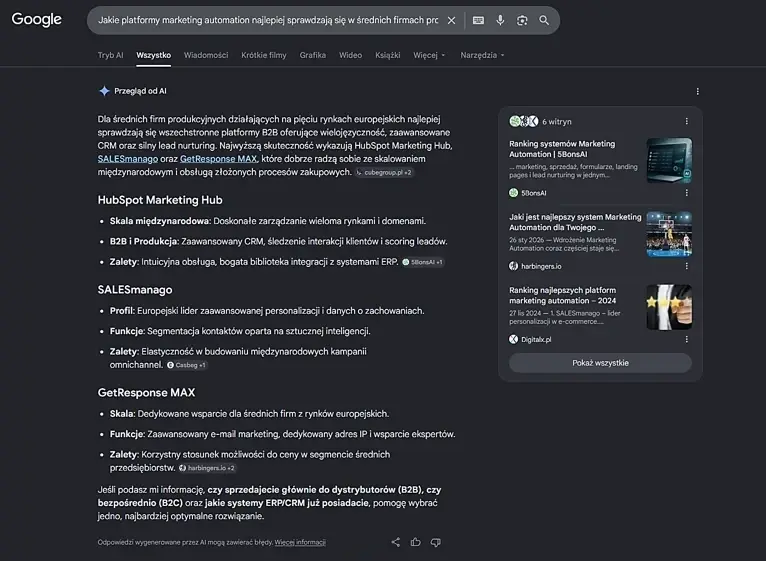
Task: Open the on-screen keyboard input tool
Action: pos(478,21)
